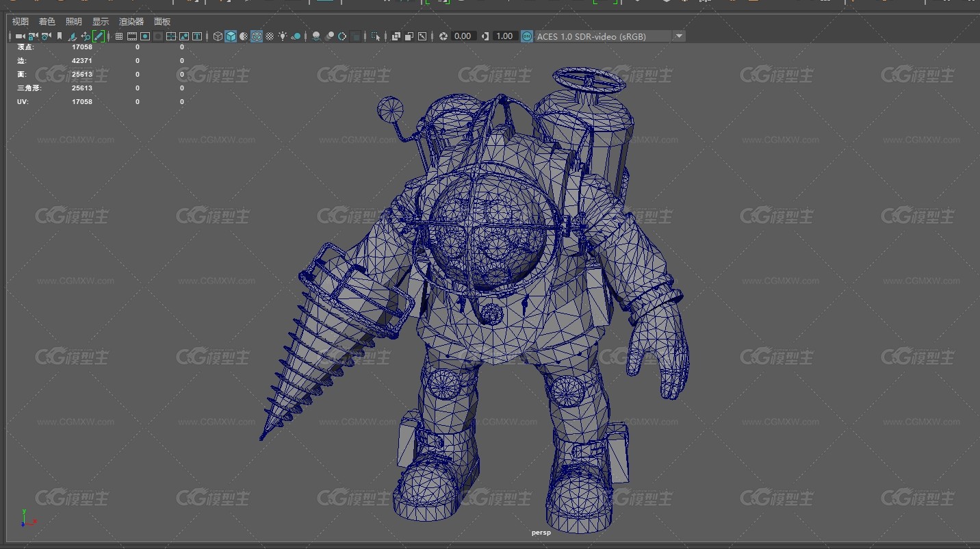Toggle the Lock Camera icon
This screenshot has width=980, height=549.
pyautogui.click(x=33, y=36)
